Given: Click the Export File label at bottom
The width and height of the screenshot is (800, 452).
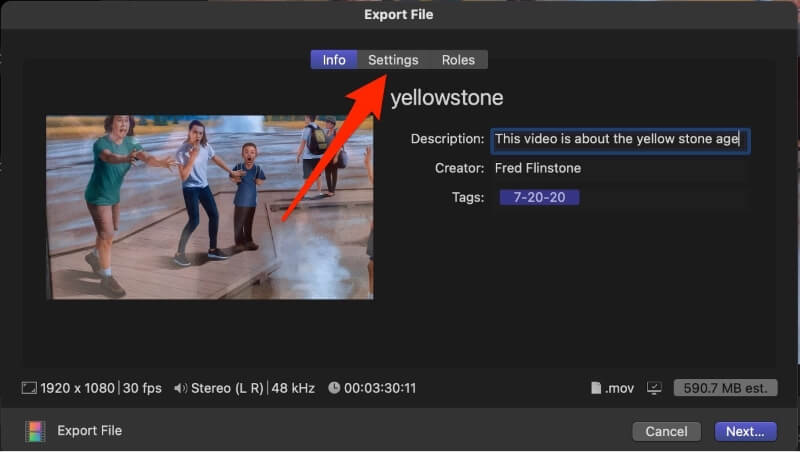Looking at the screenshot, I should point(89,431).
